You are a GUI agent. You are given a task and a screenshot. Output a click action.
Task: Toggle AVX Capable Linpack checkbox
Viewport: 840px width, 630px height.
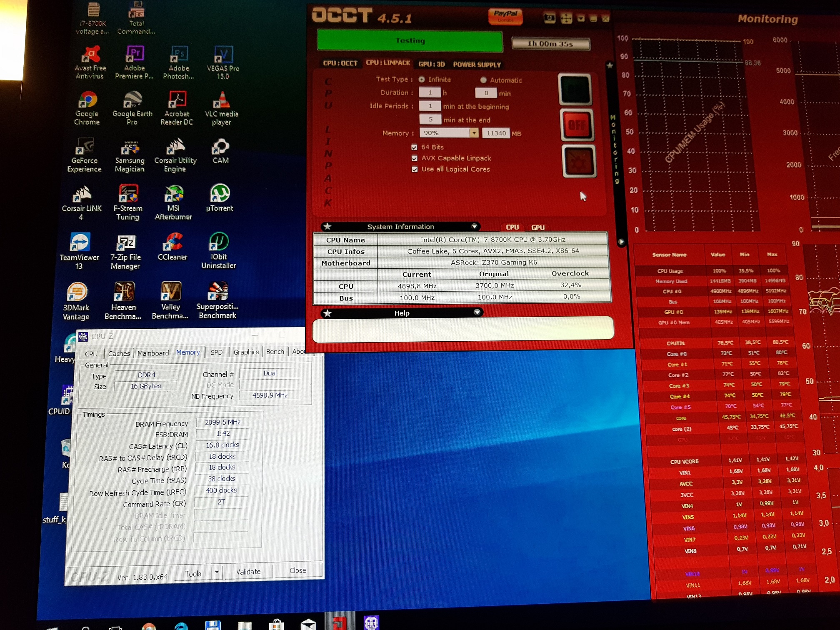click(414, 158)
